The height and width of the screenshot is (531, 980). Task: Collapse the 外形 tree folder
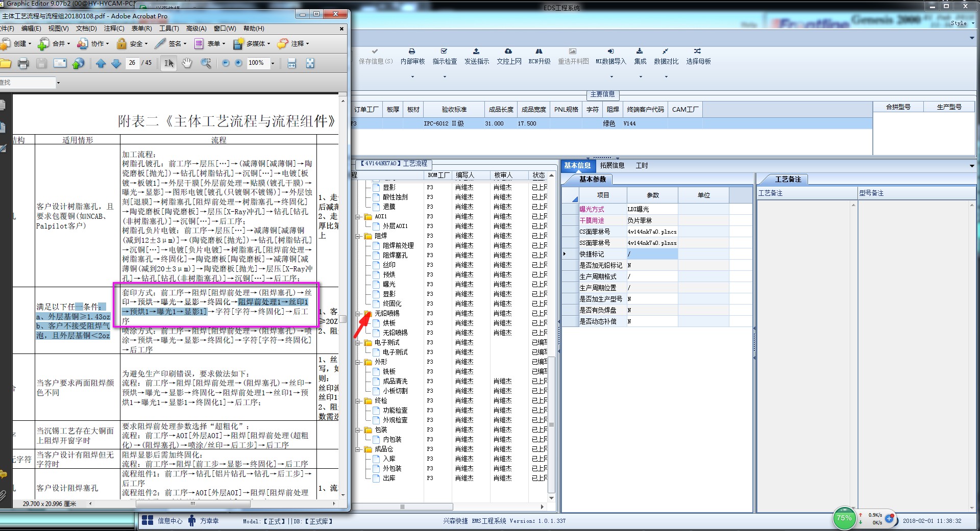(359, 362)
